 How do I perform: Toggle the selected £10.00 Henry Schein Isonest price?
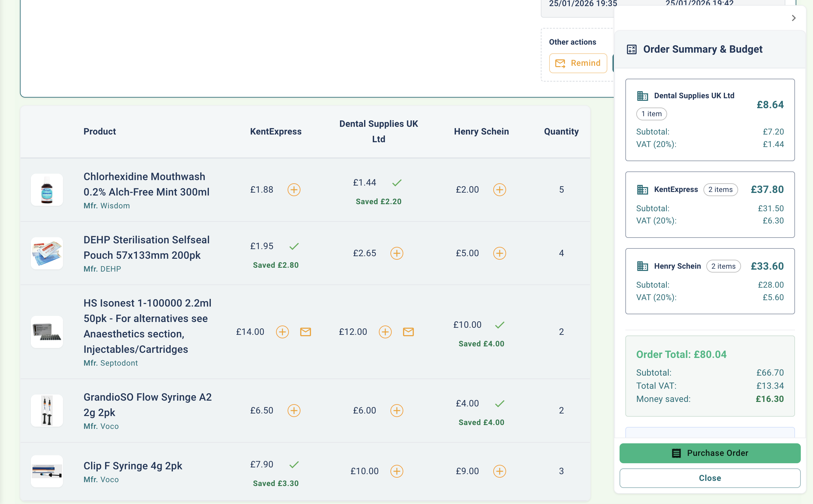[499, 324]
